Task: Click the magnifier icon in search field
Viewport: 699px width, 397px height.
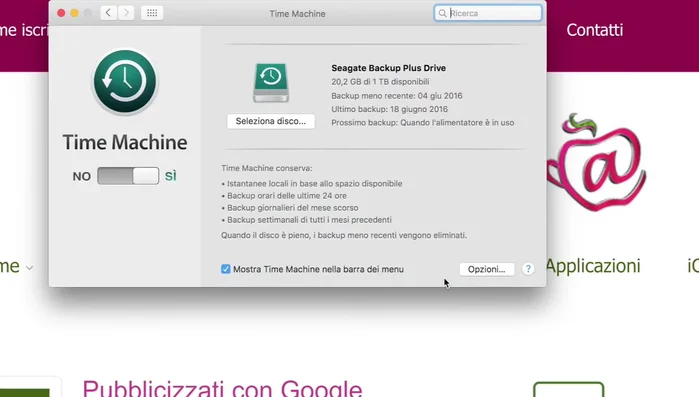Action: click(x=442, y=13)
